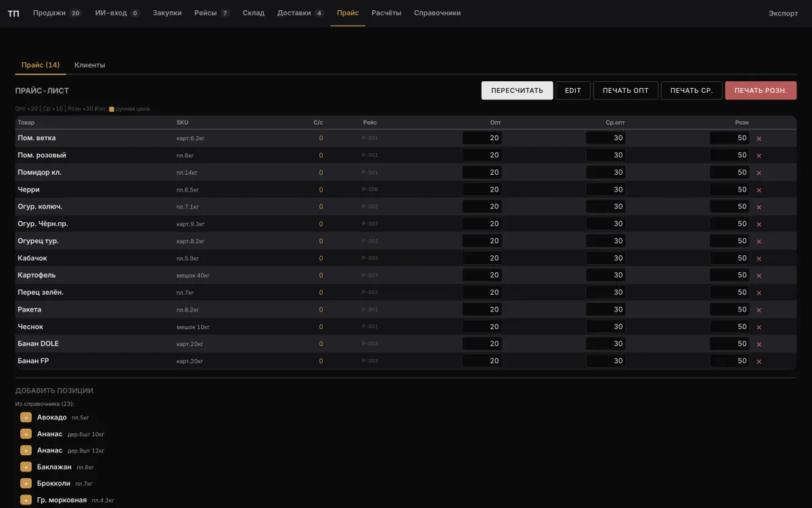This screenshot has height=508, width=812.
Task: Click мешок 40кг SKU cell
Action: point(193,276)
